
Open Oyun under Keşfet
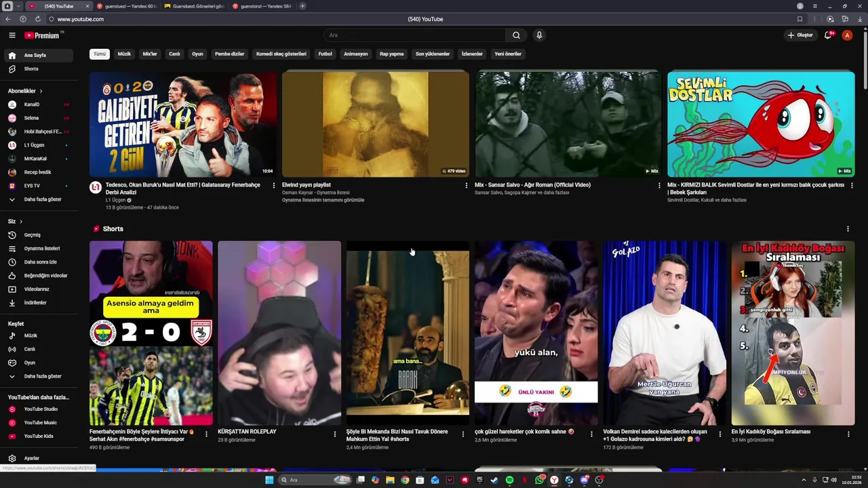(39, 363)
